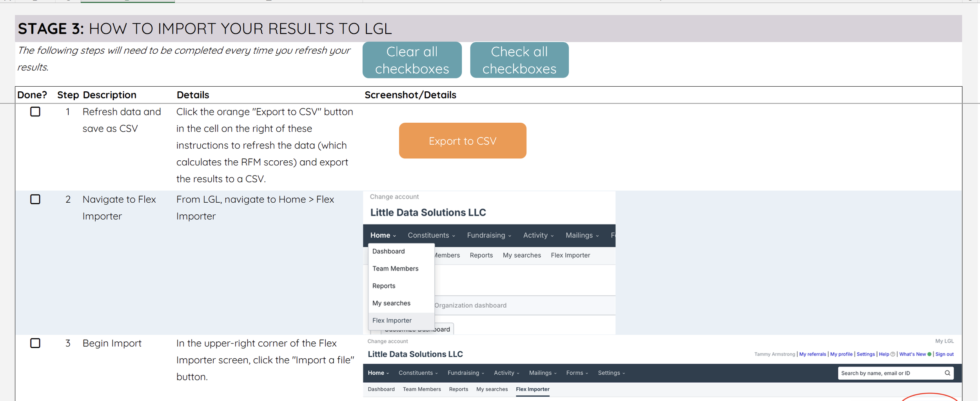Open the Help link

tap(884, 354)
